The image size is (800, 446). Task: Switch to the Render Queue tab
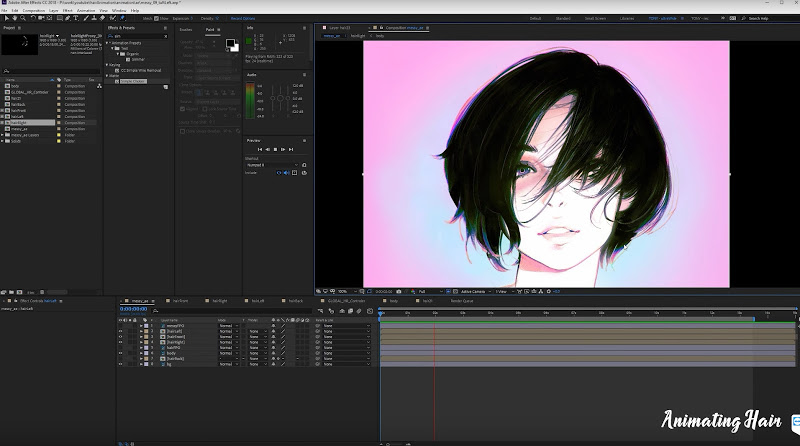(462, 301)
